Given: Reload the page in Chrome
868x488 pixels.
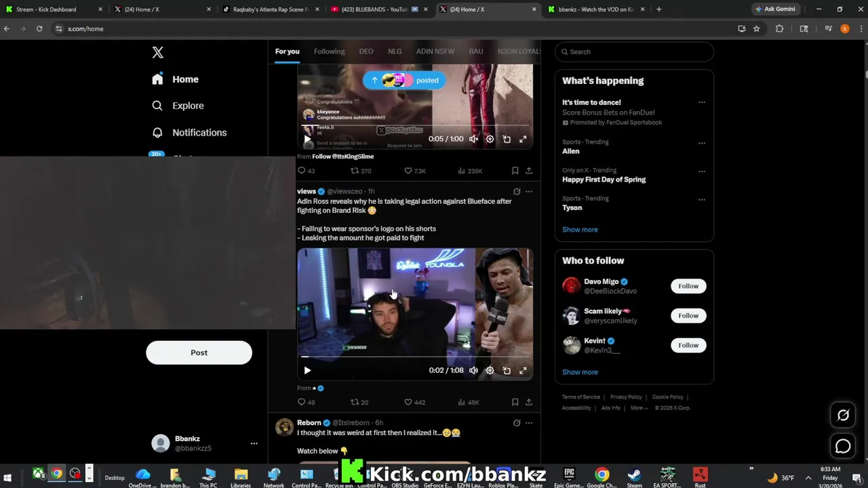Looking at the screenshot, I should tap(39, 28).
